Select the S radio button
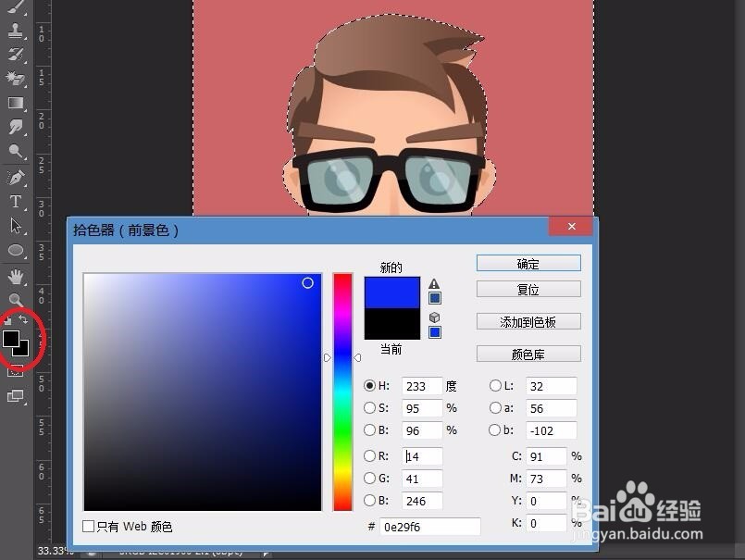The width and height of the screenshot is (745, 560). pos(371,408)
